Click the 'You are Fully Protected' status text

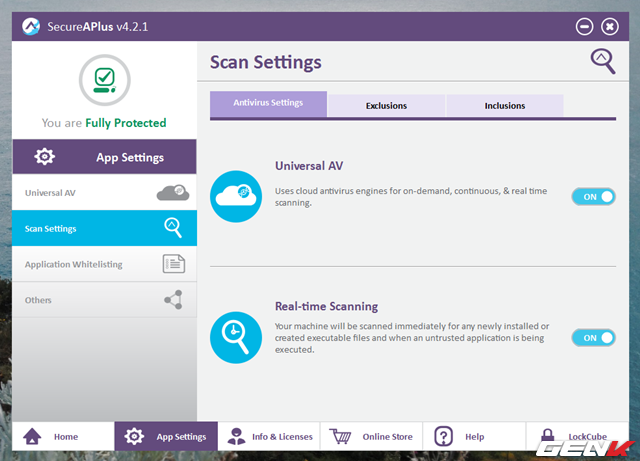point(104,123)
